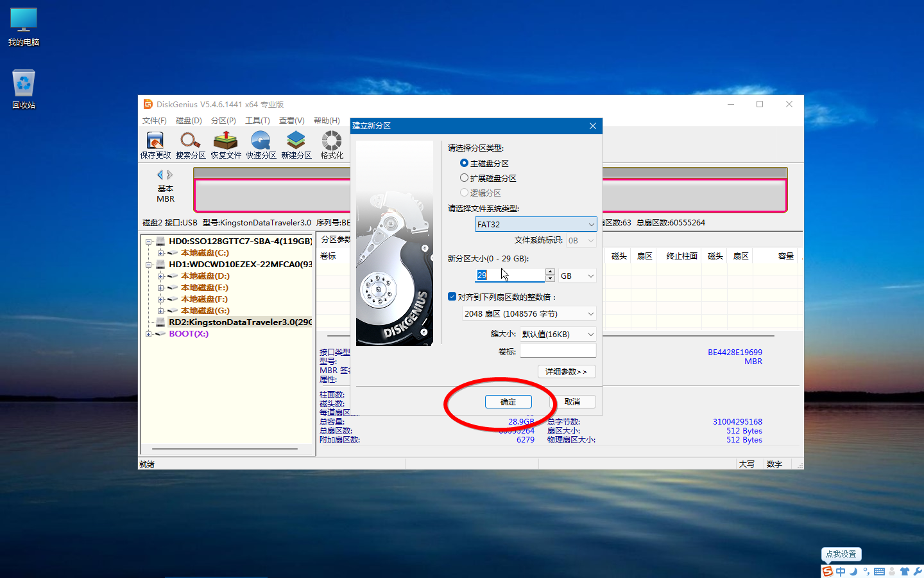Image resolution: width=924 pixels, height=578 pixels.
Task: Click the disk tree horizontal scrollbar
Action: click(x=225, y=448)
